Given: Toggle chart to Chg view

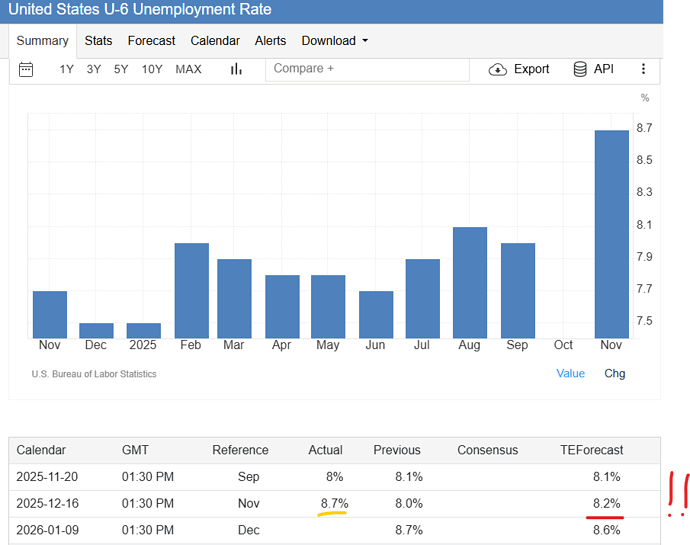Looking at the screenshot, I should (615, 373).
